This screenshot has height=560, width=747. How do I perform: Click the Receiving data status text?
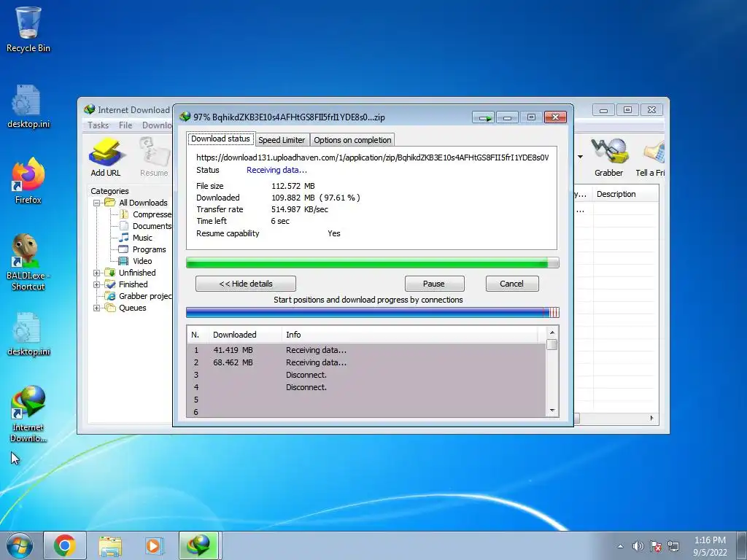coord(276,170)
